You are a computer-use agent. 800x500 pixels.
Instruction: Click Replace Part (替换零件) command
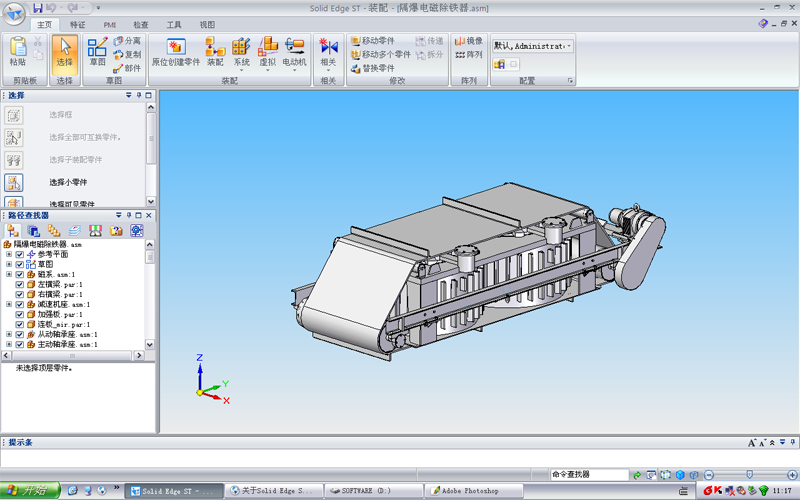coord(373,68)
